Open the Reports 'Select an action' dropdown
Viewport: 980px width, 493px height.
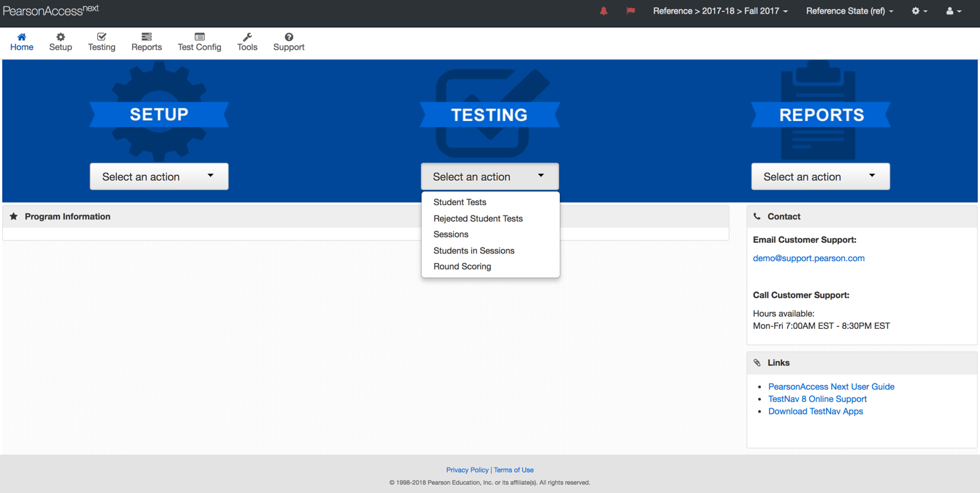coord(821,176)
